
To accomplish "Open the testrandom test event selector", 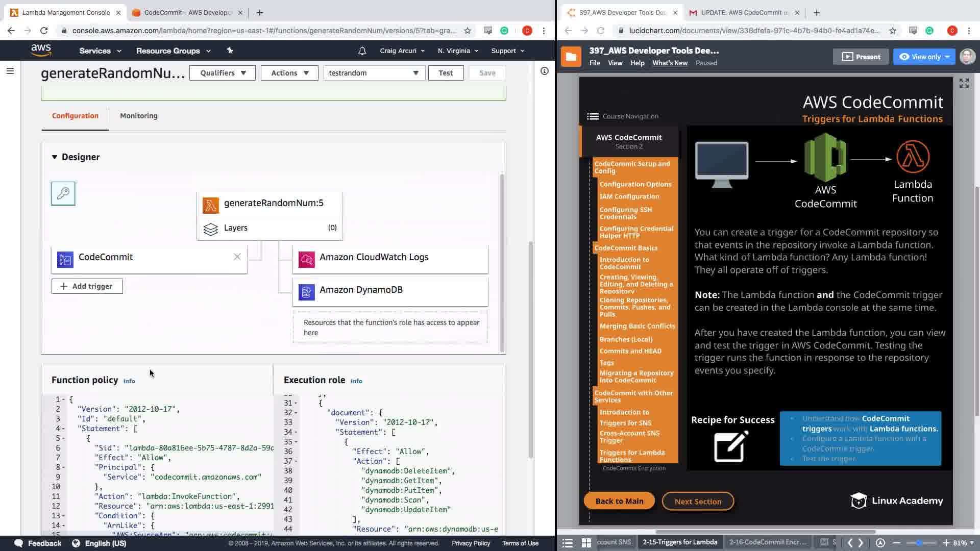I will click(374, 73).
